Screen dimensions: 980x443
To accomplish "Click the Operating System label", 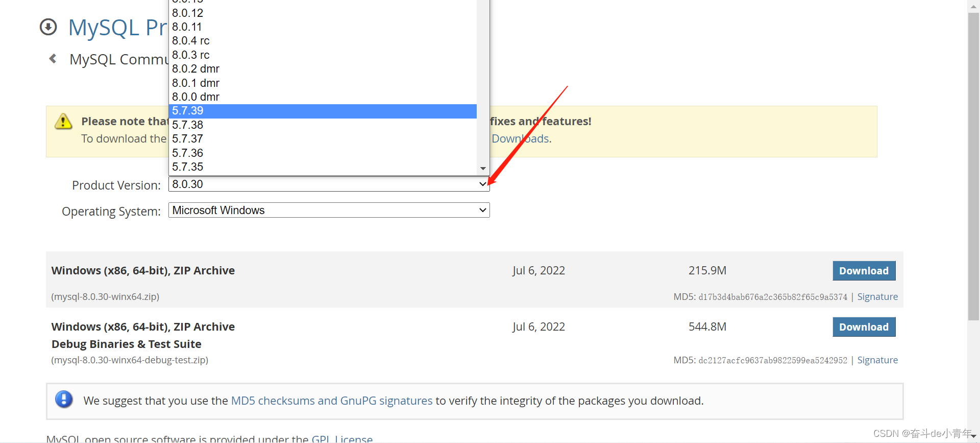I will pyautogui.click(x=111, y=211).
